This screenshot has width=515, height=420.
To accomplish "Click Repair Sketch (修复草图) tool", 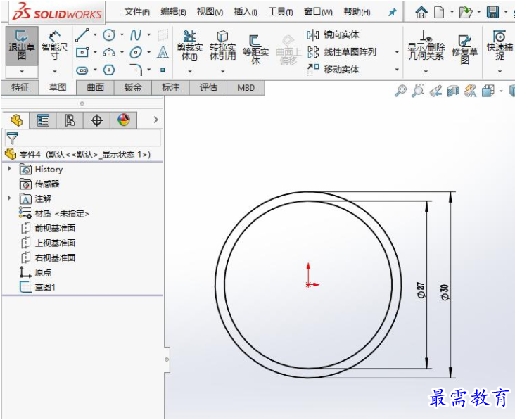I will [465, 49].
